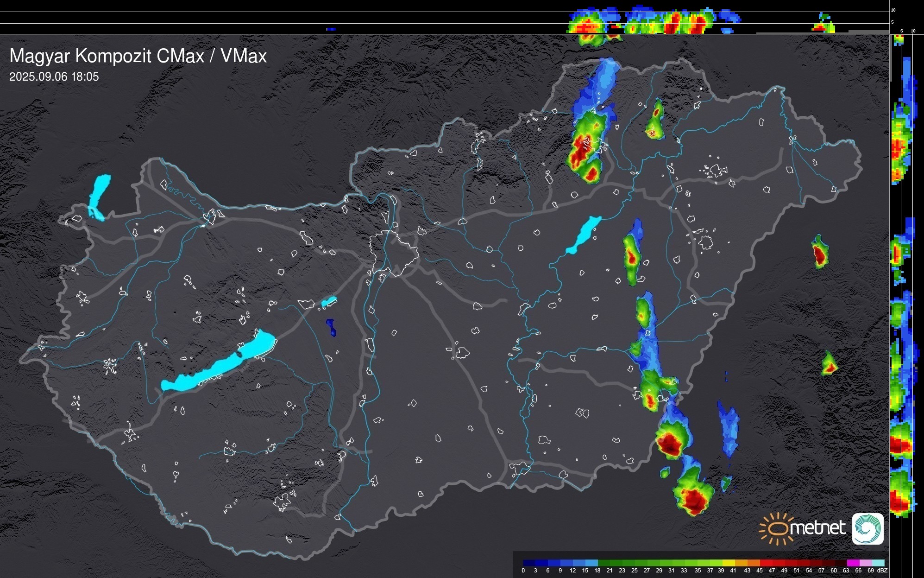
Task: Select the dark blue 0 dBZ legend swatch
Action: pos(529,563)
